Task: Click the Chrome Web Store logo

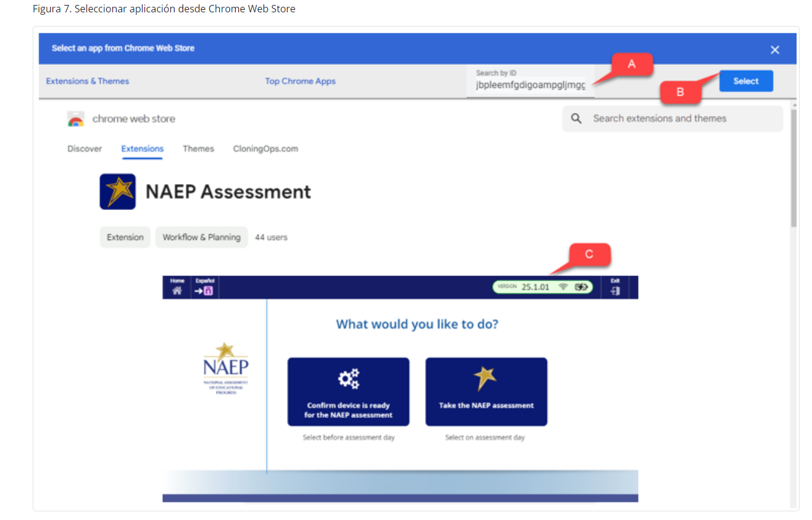Action: point(76,119)
